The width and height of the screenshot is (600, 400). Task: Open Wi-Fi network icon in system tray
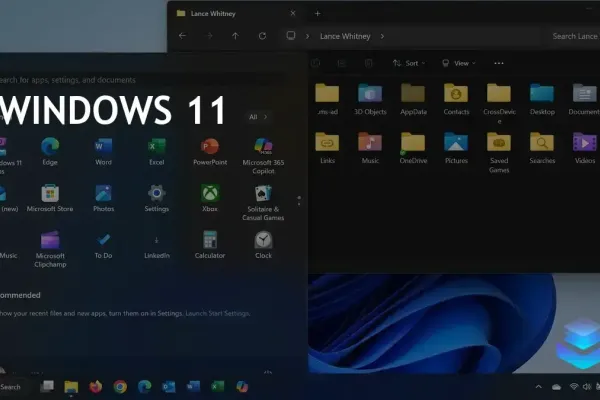(574, 387)
